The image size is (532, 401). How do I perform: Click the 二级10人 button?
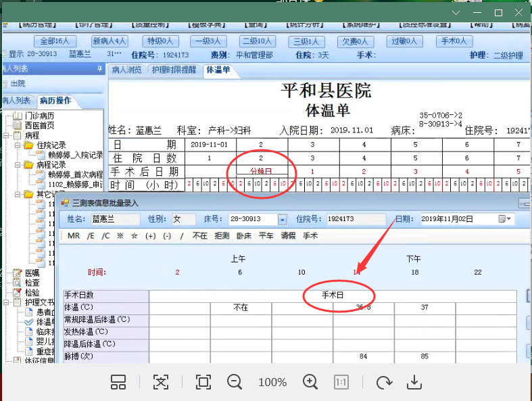coord(258,41)
